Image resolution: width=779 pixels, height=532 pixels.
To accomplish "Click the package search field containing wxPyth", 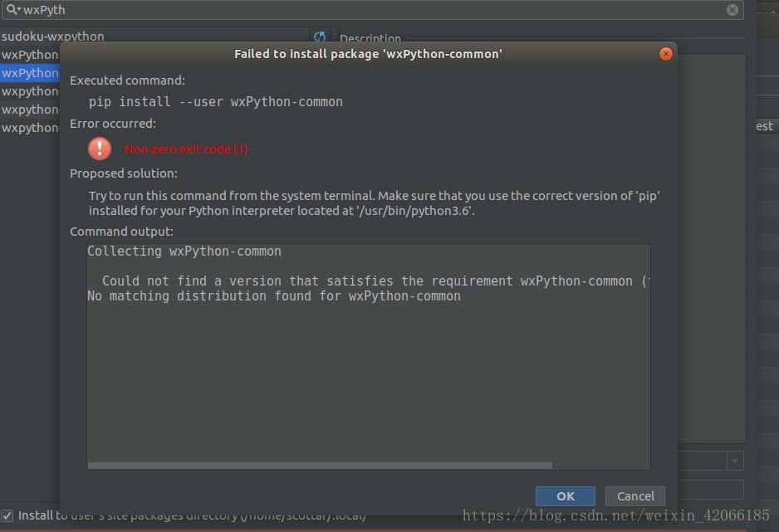I will 373,10.
